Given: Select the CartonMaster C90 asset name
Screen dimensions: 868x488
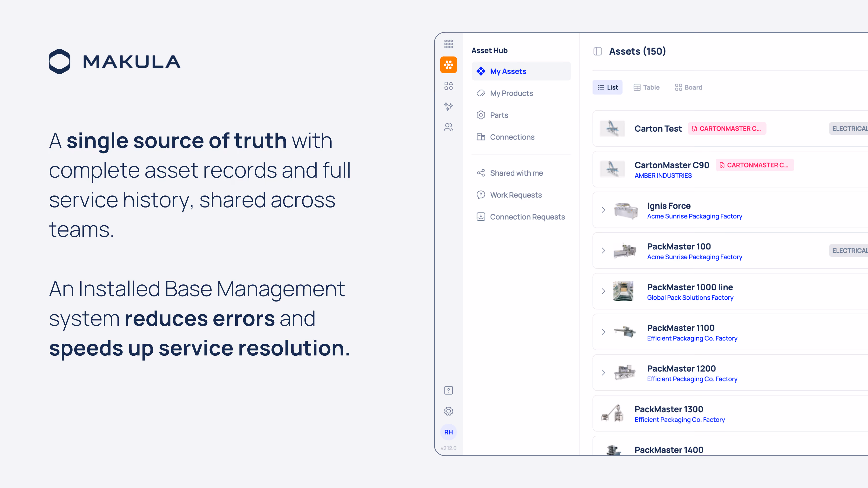Looking at the screenshot, I should (x=672, y=165).
